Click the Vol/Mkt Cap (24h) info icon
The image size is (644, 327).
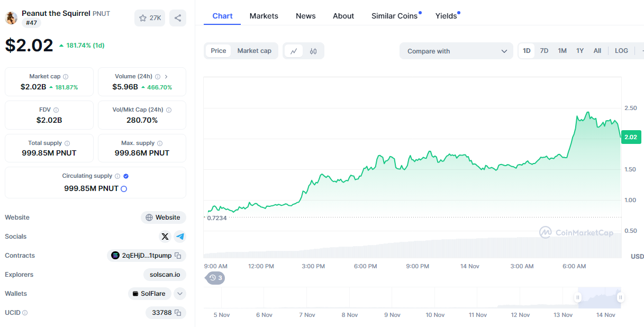(x=169, y=110)
